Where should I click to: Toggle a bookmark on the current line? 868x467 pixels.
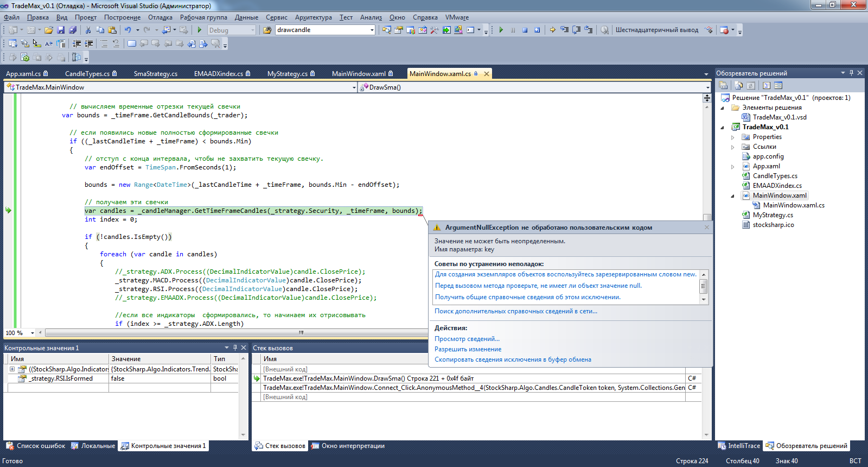point(132,43)
